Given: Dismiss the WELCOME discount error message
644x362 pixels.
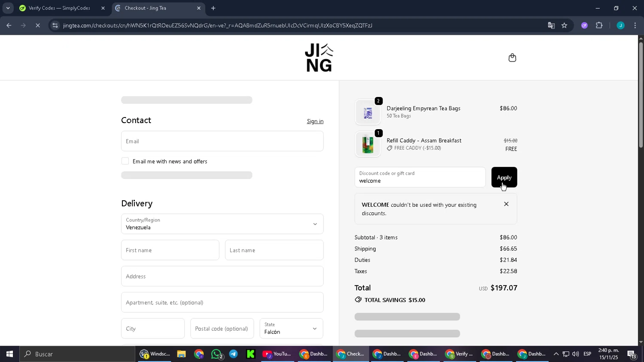Looking at the screenshot, I should tap(506, 204).
